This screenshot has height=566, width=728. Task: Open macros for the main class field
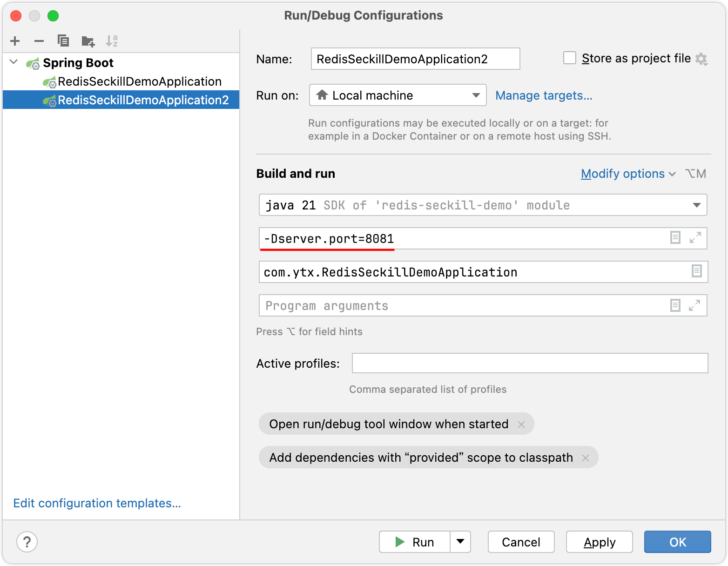697,272
